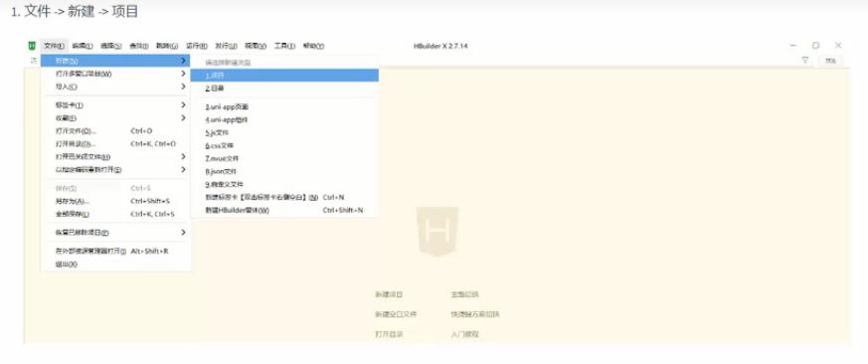Choose 打开文件(O)... Ctrl+O entry

115,131
